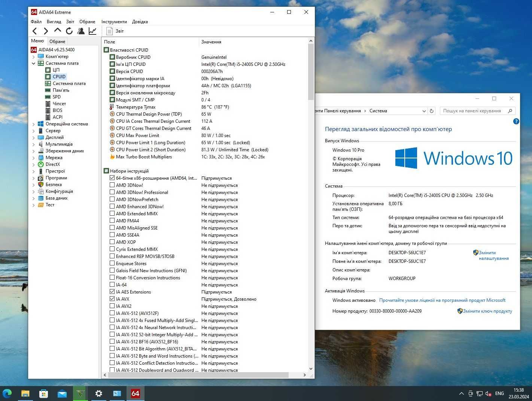Viewport: 532px width, 401px height.
Task: Open File Explorer from the taskbar
Action: (25, 394)
